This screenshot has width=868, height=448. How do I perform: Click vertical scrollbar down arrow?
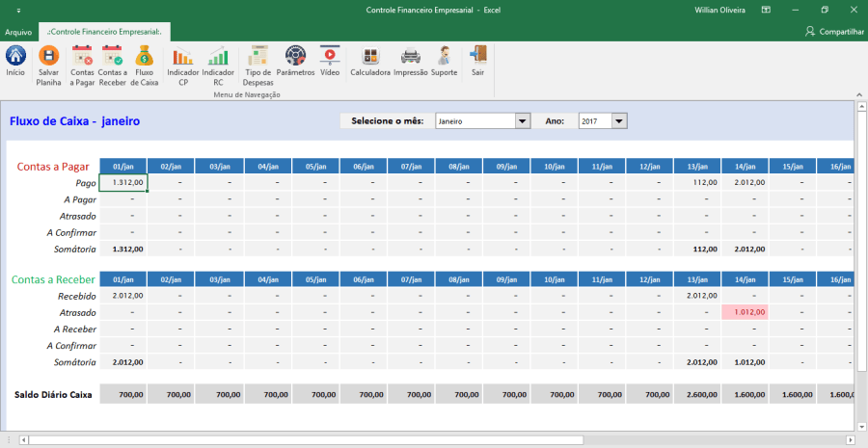click(861, 427)
